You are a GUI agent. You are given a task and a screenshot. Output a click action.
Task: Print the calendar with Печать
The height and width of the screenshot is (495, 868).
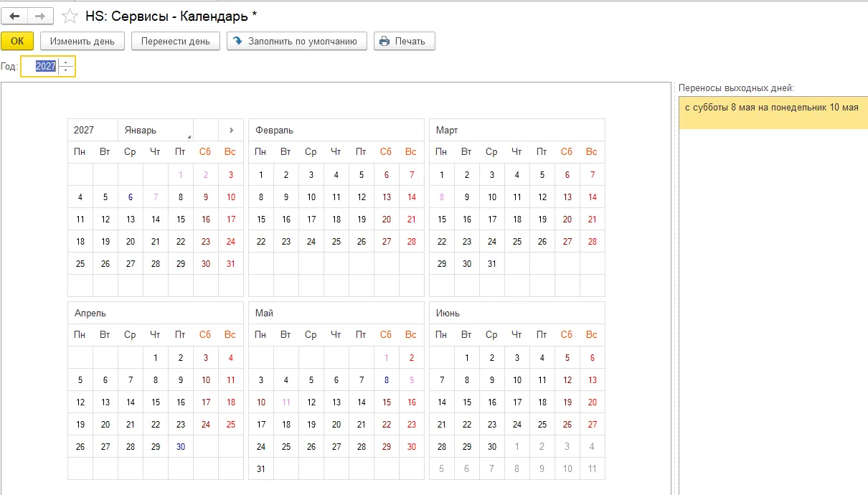coord(404,41)
